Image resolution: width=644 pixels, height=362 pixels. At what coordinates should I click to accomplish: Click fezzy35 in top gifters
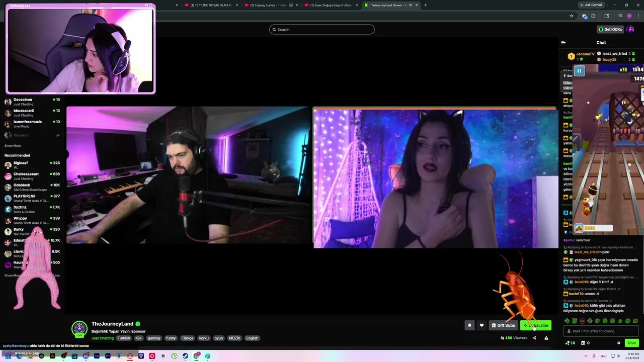(609, 60)
